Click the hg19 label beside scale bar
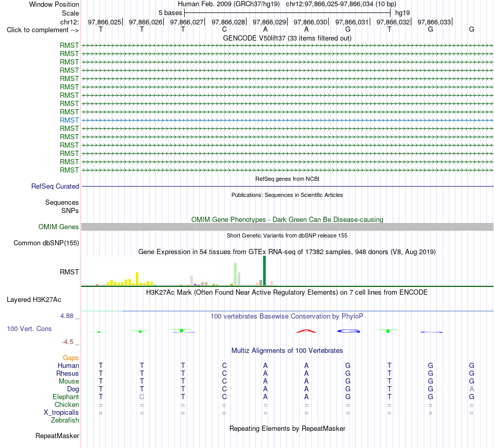This screenshot has height=448, width=494. pyautogui.click(x=402, y=13)
